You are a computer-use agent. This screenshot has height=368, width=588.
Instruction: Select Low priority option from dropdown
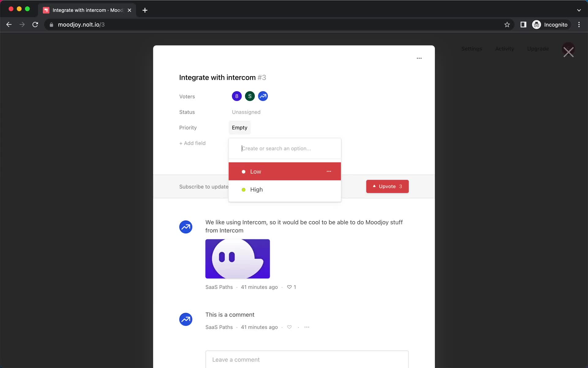[x=285, y=171]
